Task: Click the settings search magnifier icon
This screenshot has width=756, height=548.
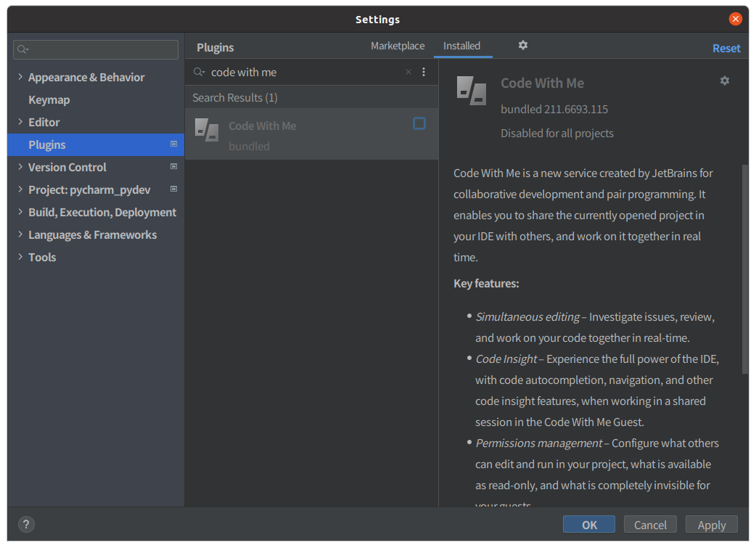Action: click(x=22, y=49)
